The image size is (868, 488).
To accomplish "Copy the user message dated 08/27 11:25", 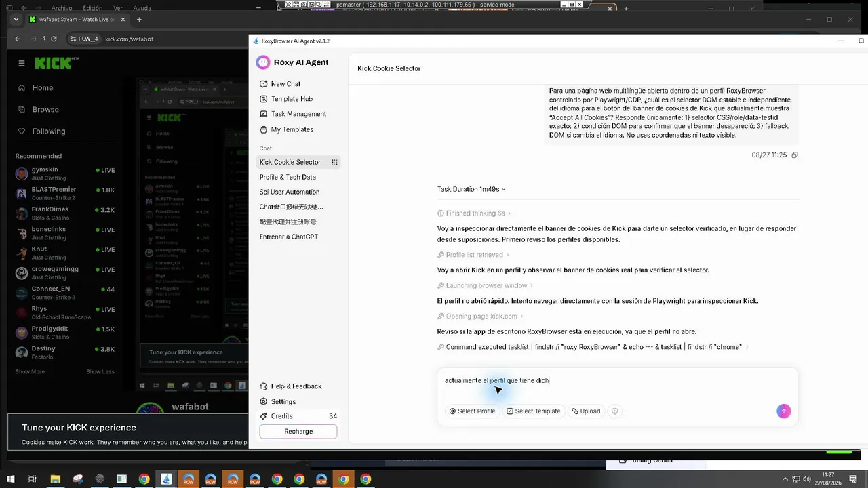I will click(x=795, y=155).
